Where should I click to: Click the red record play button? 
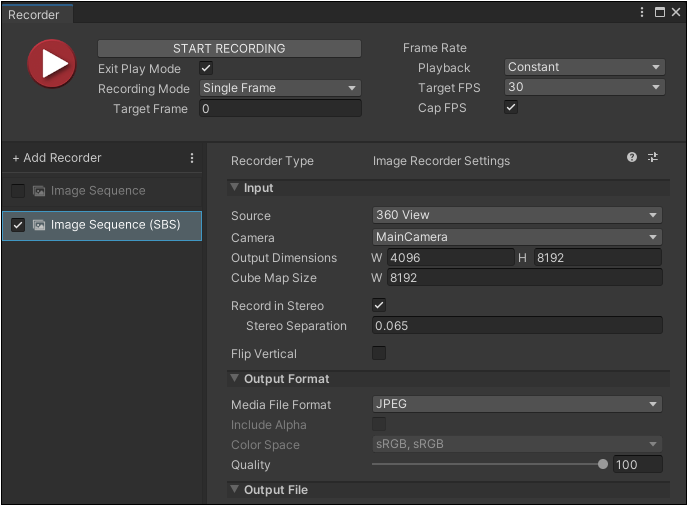point(51,64)
